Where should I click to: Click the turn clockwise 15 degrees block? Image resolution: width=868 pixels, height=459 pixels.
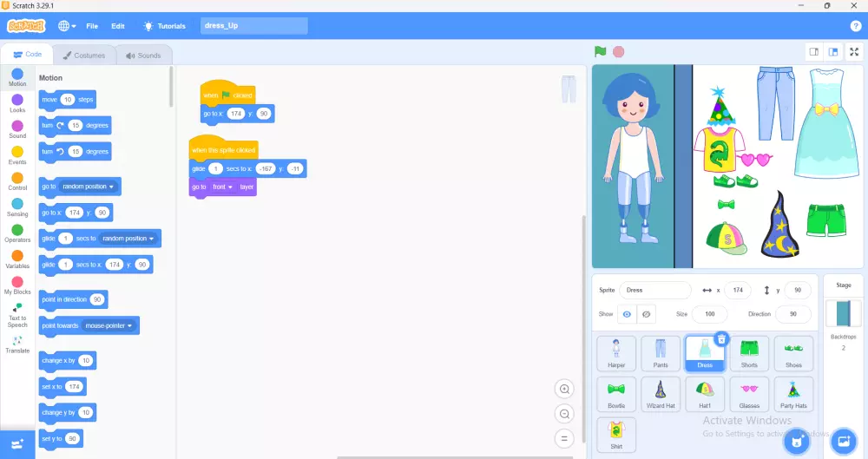(x=75, y=126)
